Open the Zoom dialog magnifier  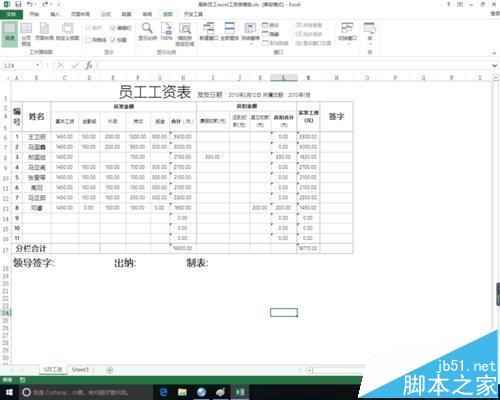pos(147,32)
